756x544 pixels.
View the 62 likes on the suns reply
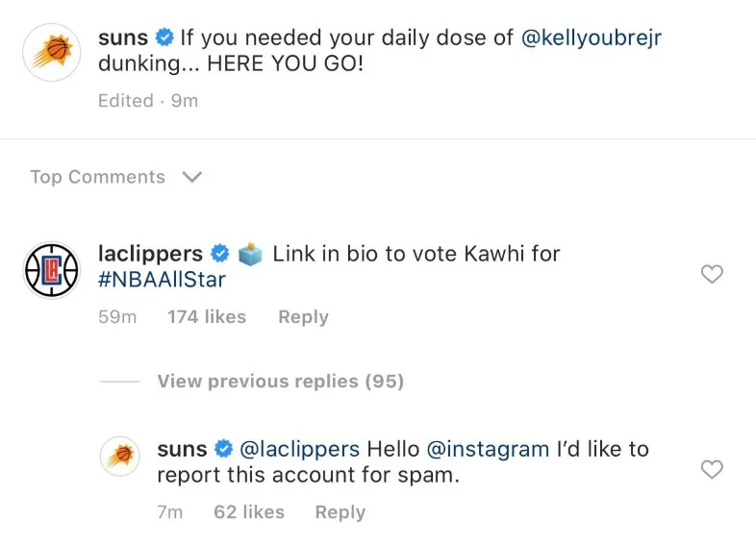[x=249, y=511]
